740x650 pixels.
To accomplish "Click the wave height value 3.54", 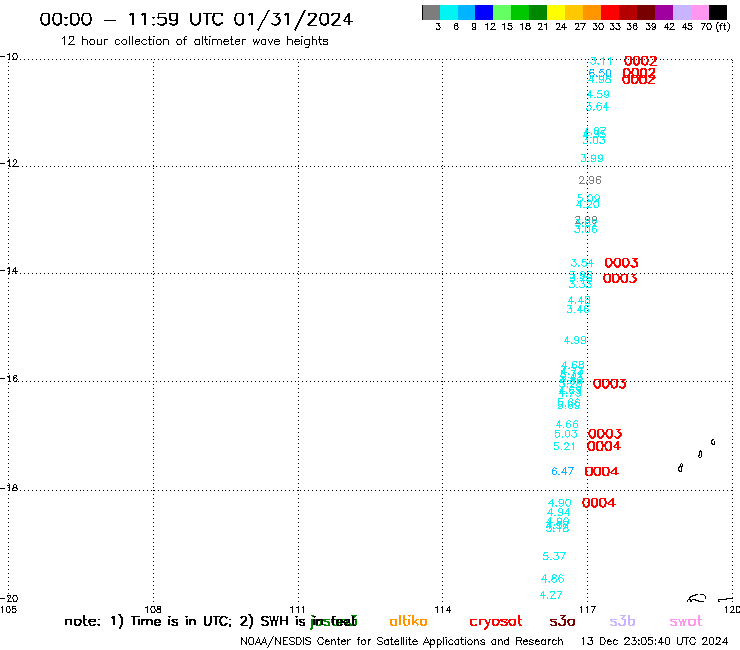I will [x=582, y=263].
